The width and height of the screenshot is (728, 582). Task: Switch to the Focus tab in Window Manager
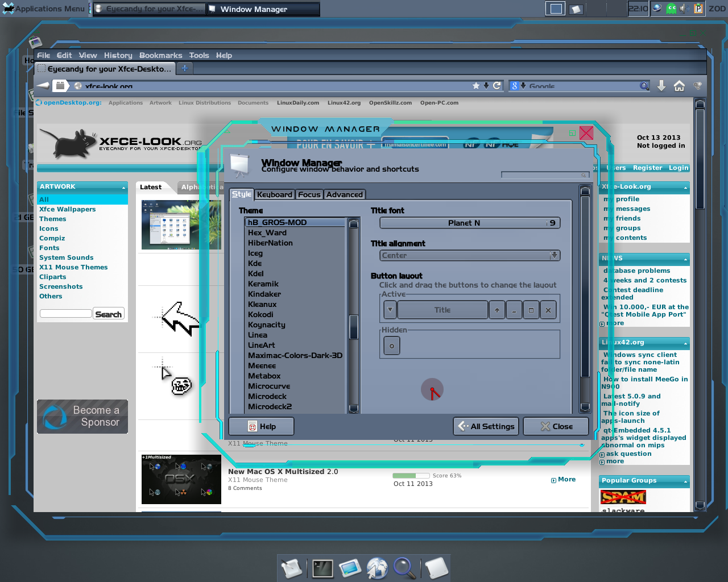(x=309, y=194)
